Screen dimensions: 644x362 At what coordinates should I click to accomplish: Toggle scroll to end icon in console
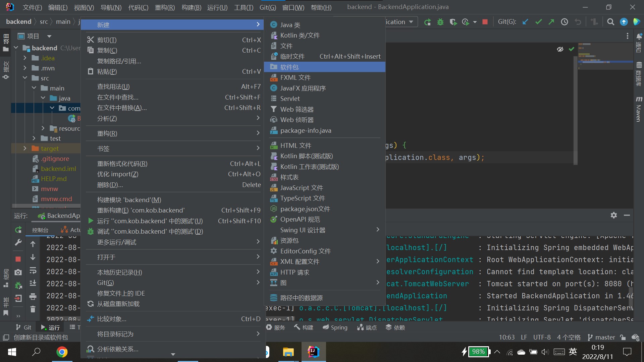click(33, 283)
